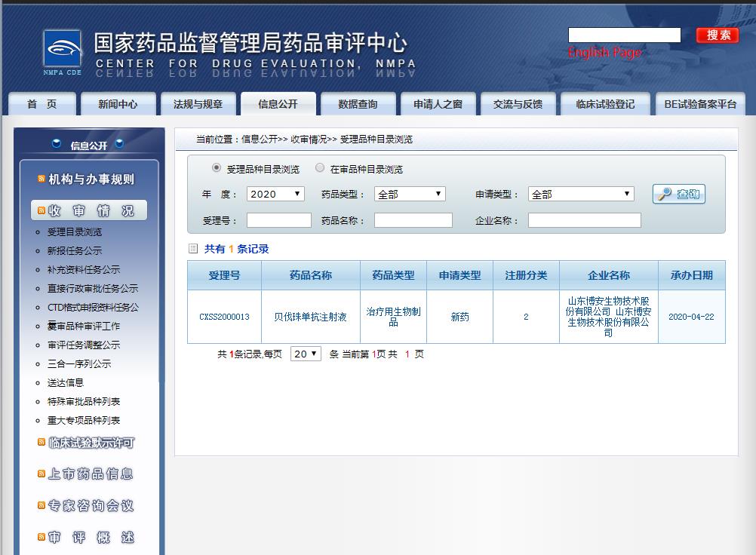The width and height of the screenshot is (756, 555).
Task: Open the 申请人之窗 navigation tab
Action: point(438,104)
